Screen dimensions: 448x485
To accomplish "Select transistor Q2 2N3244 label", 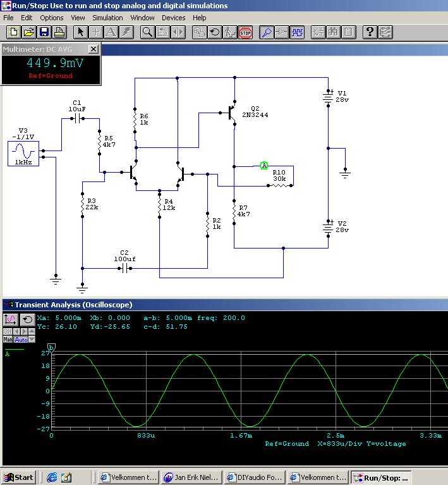I will 255,112.
